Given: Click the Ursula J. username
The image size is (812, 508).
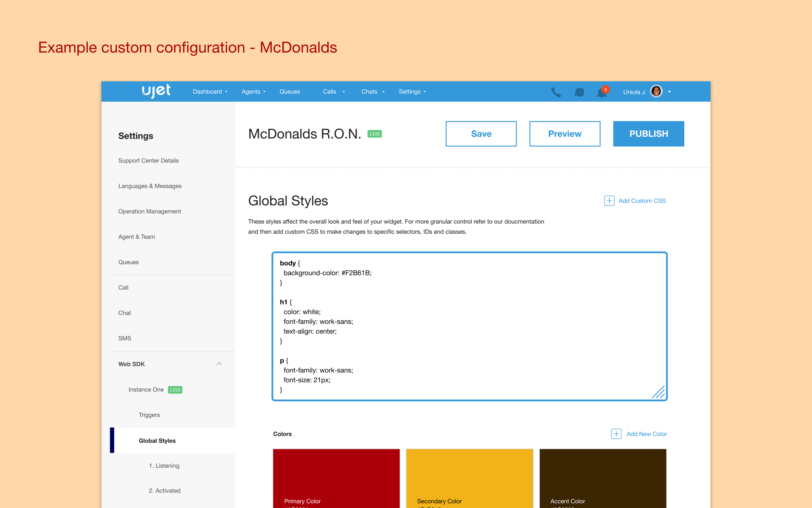Looking at the screenshot, I should click(634, 92).
